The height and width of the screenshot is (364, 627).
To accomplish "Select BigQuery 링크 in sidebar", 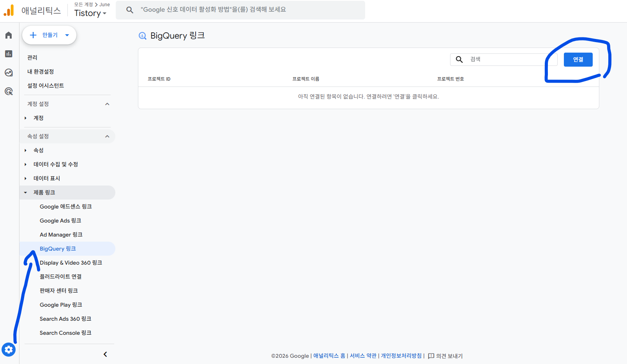I will point(58,249).
